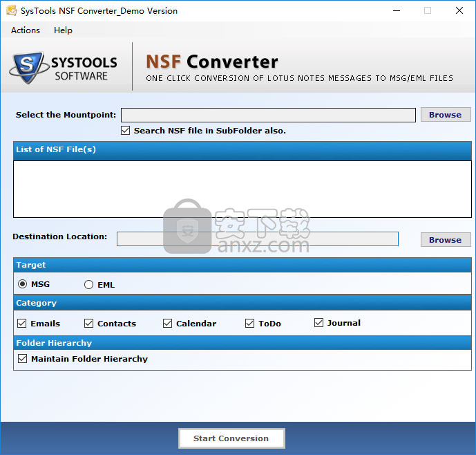Viewport: 476px width, 455px height.
Task: Close the NSF Converter window
Action: pyautogui.click(x=459, y=10)
